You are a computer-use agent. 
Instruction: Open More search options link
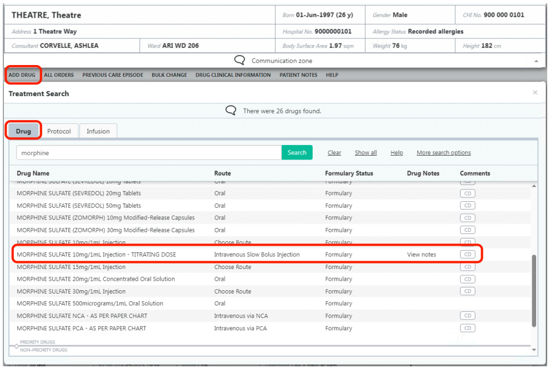tap(444, 153)
